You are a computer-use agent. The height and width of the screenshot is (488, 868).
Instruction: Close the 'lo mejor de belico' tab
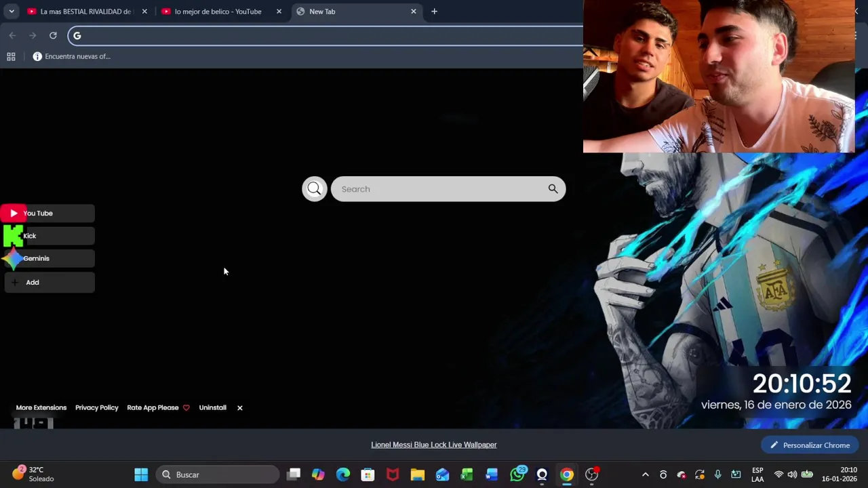(279, 12)
